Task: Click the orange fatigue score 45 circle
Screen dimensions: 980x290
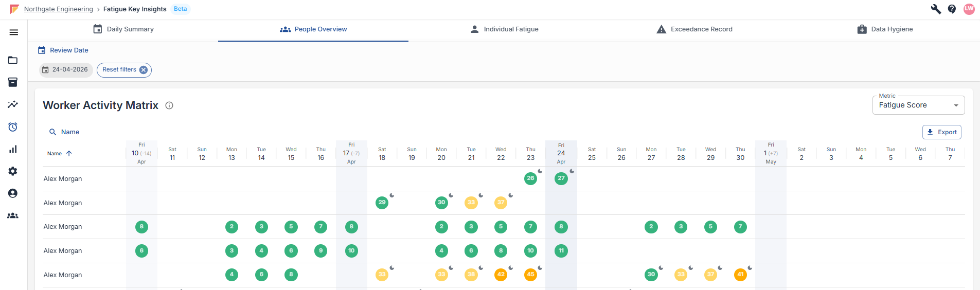Action: [530, 275]
